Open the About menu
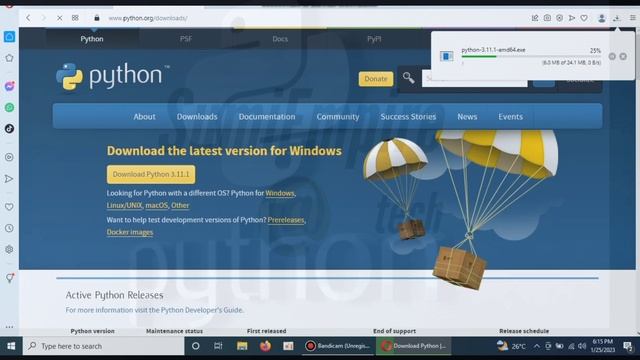 [x=144, y=116]
